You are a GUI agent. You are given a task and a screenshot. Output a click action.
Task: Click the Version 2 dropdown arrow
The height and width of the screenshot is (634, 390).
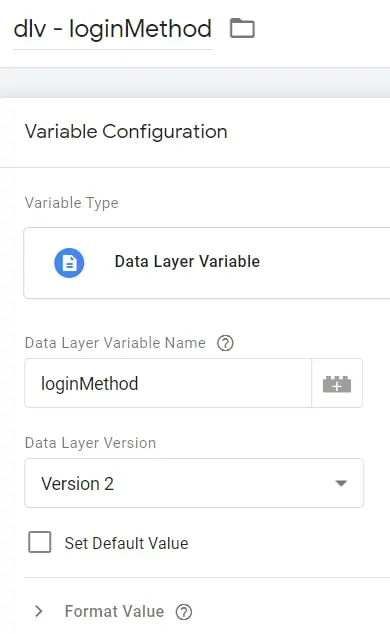[341, 483]
